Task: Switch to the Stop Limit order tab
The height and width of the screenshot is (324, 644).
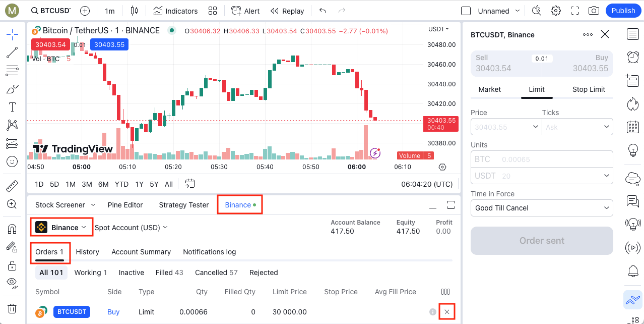Action: 589,89
